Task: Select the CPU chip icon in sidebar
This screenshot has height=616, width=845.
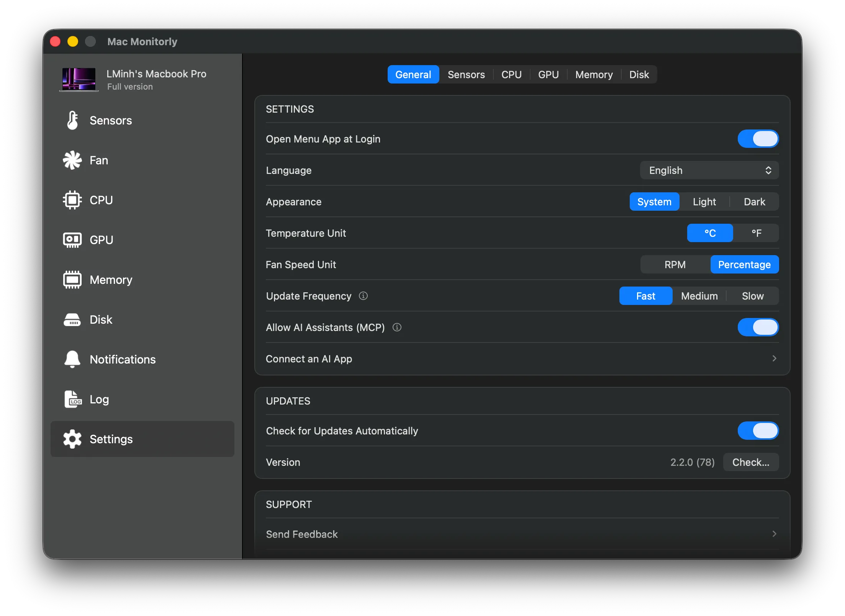Action: tap(72, 200)
